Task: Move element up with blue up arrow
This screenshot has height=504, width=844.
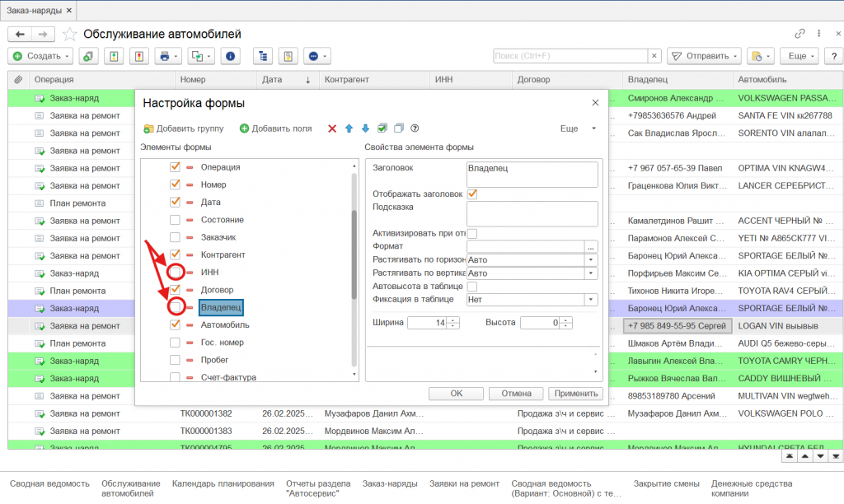Action: click(349, 128)
